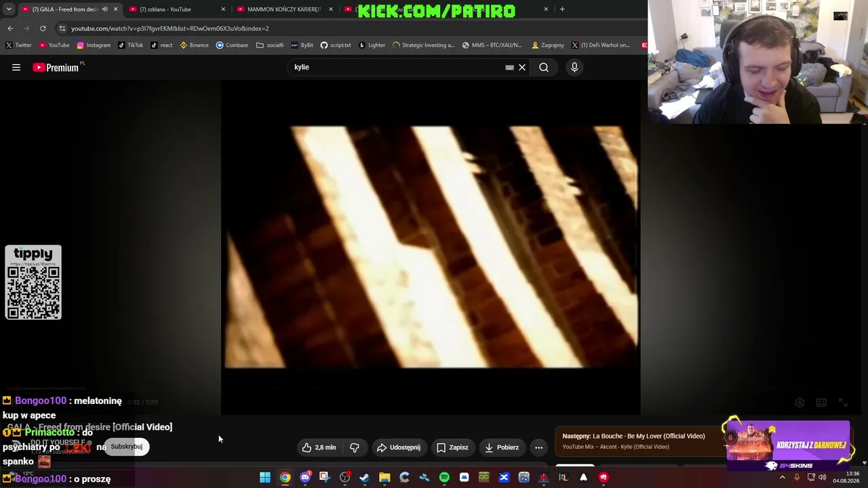
Task: Close the 'szklana - YouTube' tab
Action: (x=223, y=9)
